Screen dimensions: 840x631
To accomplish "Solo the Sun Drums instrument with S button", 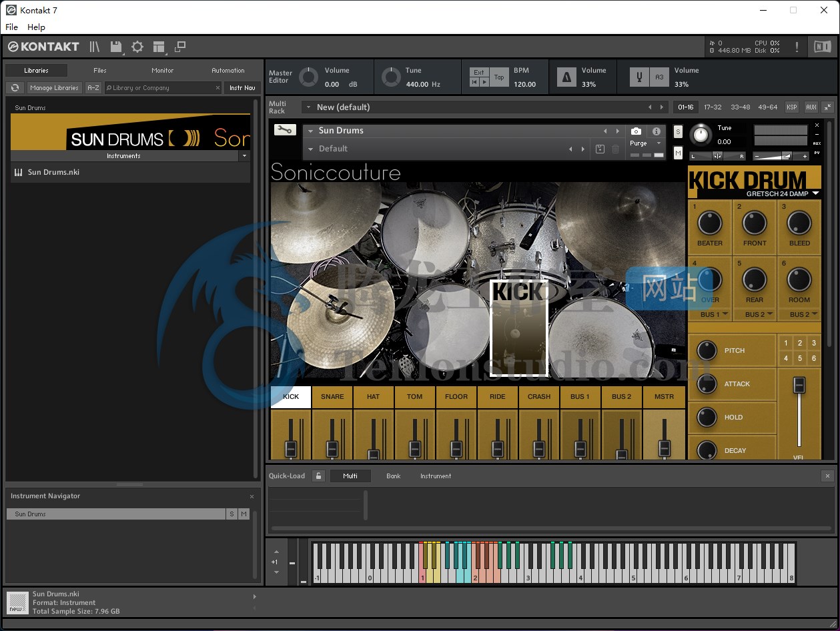I will tap(678, 131).
